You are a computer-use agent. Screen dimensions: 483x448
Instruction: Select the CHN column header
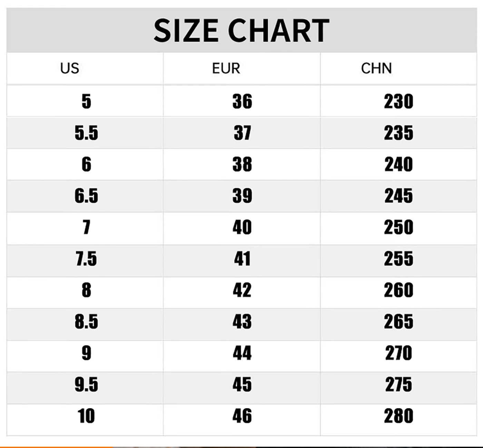point(376,68)
